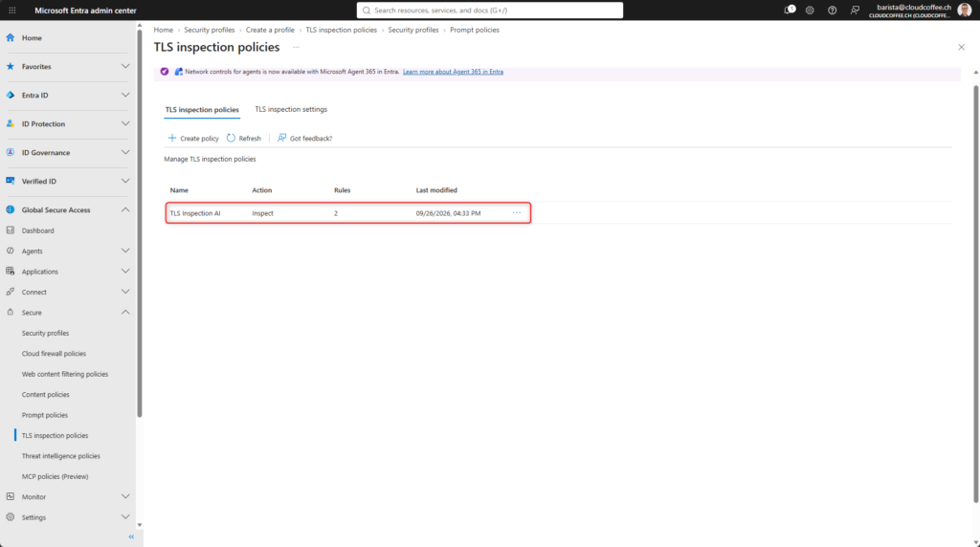Click the search resources input field
980x547 pixels.
489,10
